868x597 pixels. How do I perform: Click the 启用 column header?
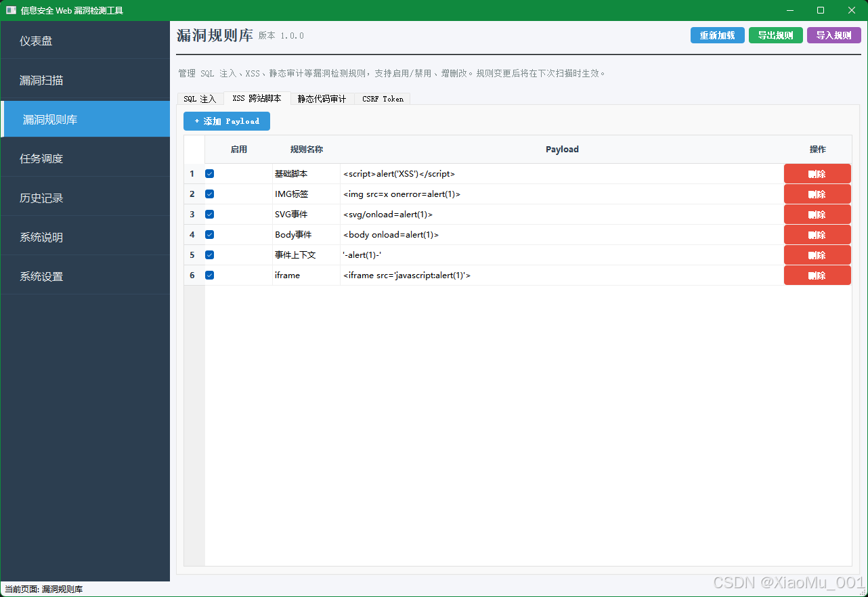(239, 150)
